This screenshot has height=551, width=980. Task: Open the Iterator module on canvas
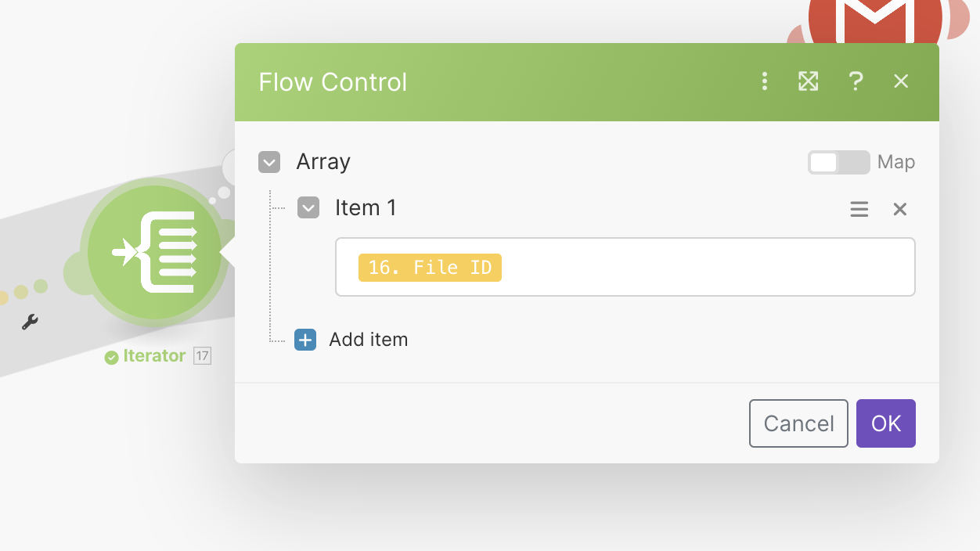pyautogui.click(x=154, y=252)
